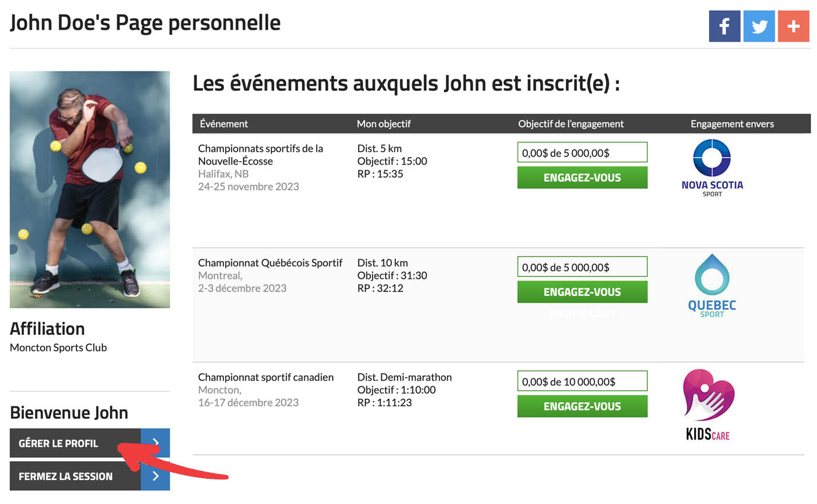Click the Événement column header
Image resolution: width=817 pixels, height=504 pixels.
point(224,124)
